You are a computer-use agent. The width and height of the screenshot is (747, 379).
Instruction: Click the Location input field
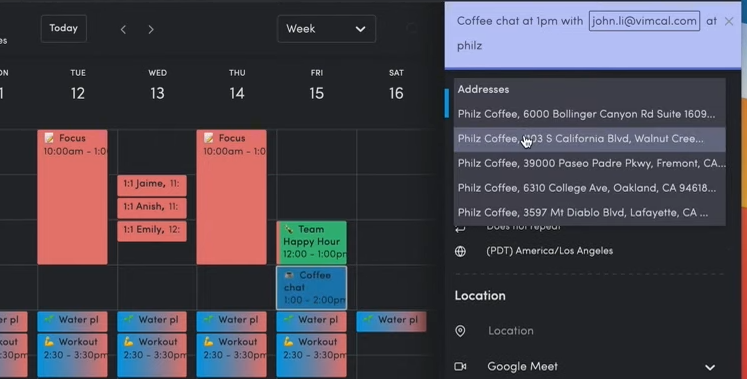pos(605,331)
